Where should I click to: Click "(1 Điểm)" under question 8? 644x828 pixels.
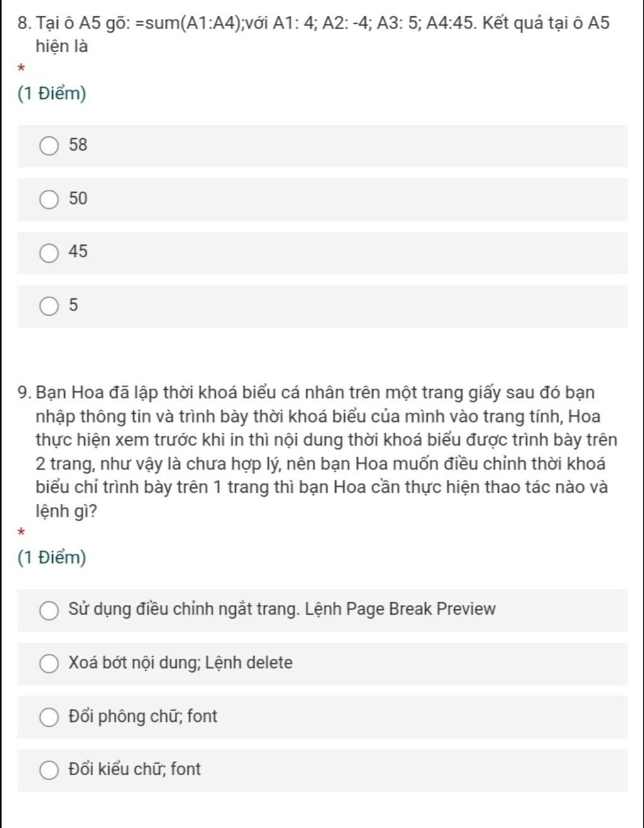[52, 94]
